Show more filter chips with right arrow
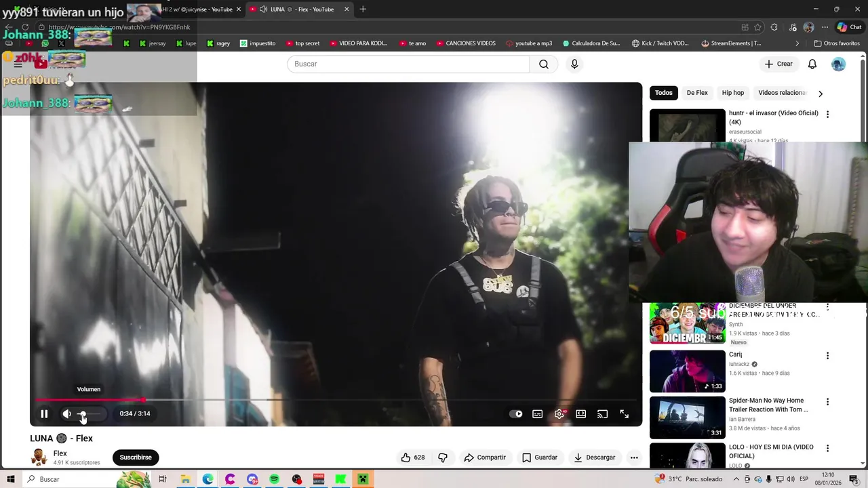This screenshot has height=488, width=868. tap(821, 94)
